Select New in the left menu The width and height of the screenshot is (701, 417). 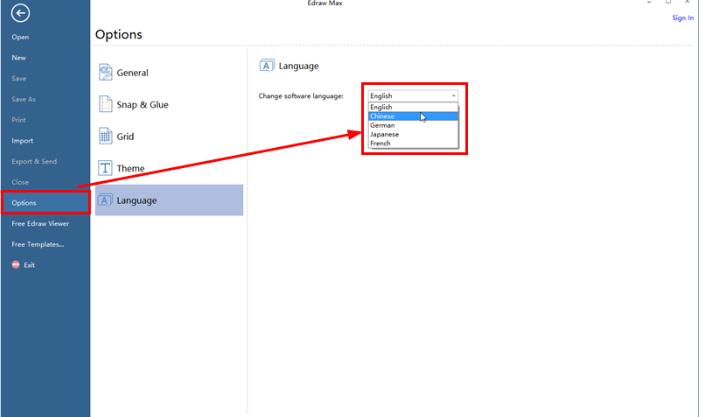[19, 58]
